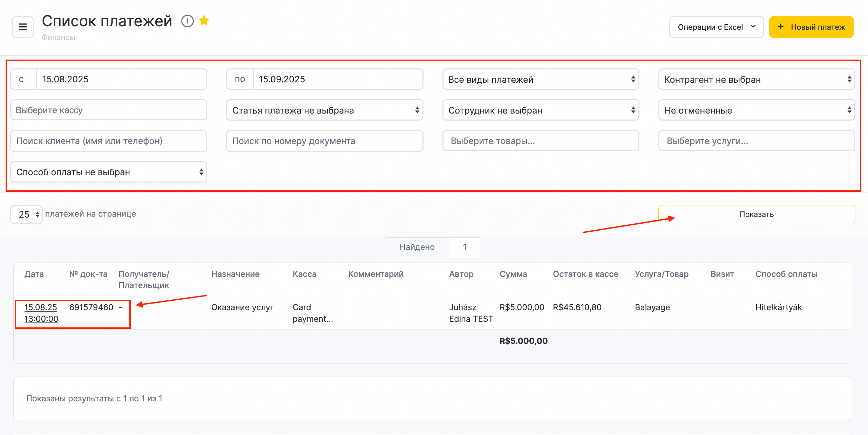
Task: Focus the Выберите кассу field
Action: pyautogui.click(x=109, y=110)
